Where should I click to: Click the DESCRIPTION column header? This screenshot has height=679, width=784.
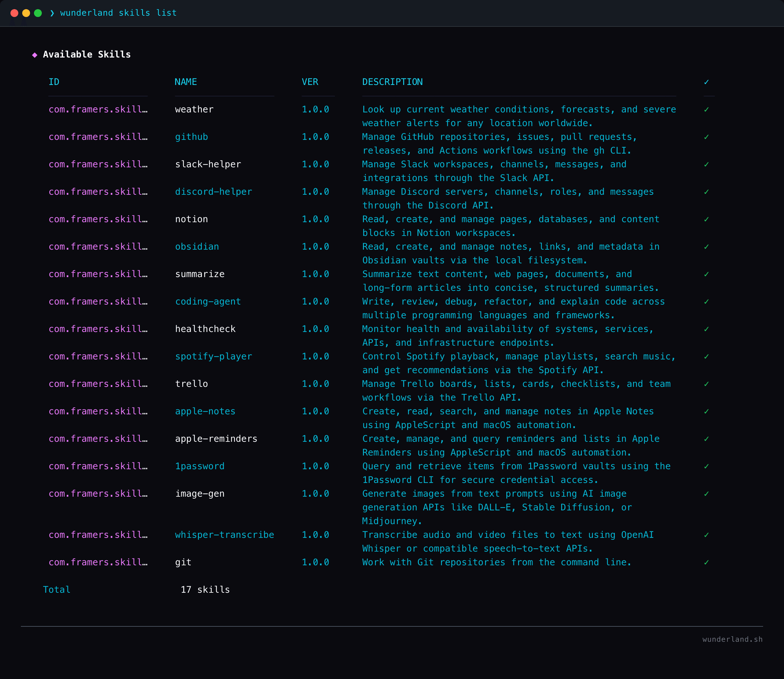coord(392,81)
